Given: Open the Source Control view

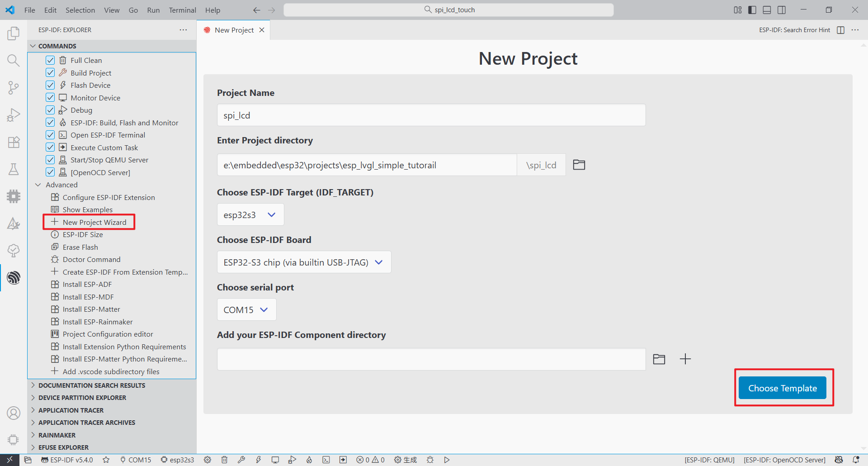Looking at the screenshot, I should (14, 87).
